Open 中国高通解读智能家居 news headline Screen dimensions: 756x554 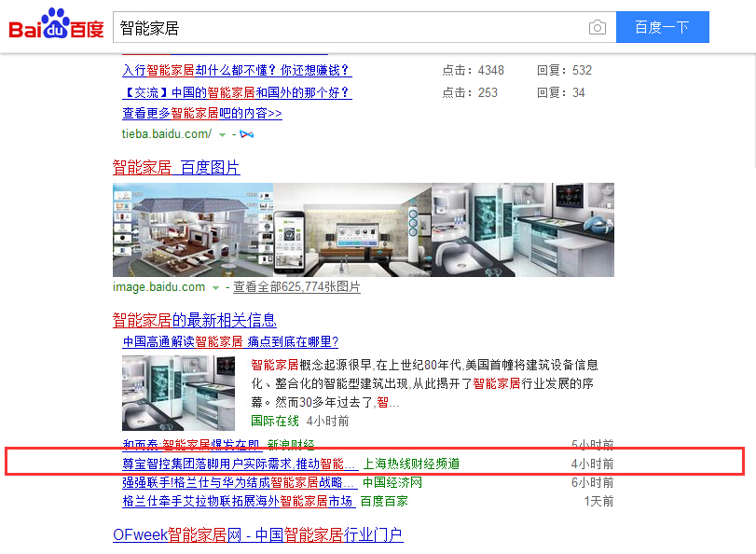[230, 341]
